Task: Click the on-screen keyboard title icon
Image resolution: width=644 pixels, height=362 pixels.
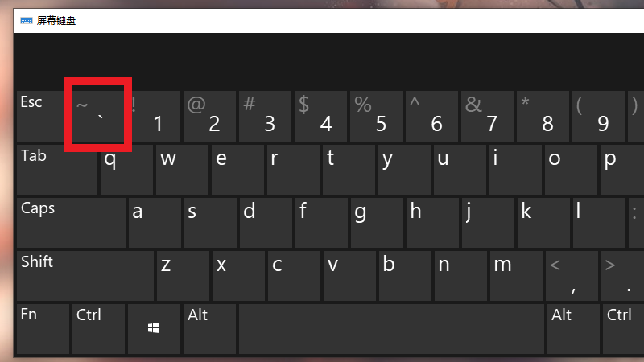Action: 27,21
